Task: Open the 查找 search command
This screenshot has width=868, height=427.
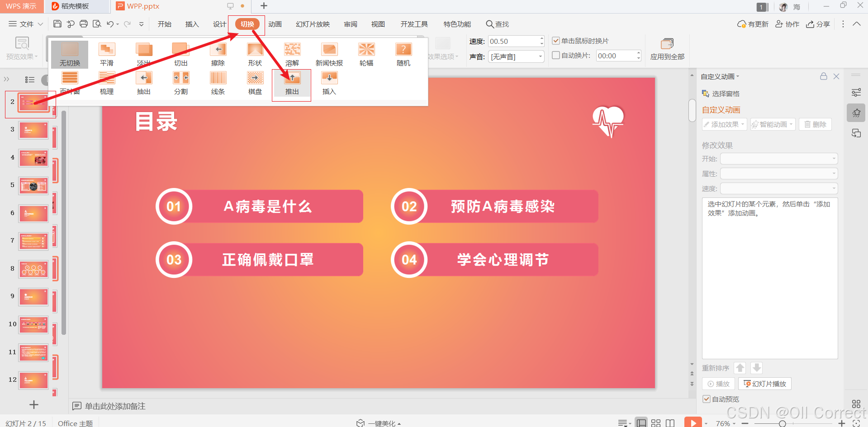Action: pos(498,24)
